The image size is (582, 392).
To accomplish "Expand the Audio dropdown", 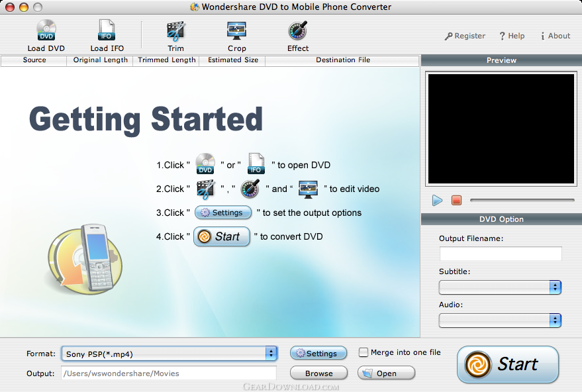I will (x=500, y=320).
